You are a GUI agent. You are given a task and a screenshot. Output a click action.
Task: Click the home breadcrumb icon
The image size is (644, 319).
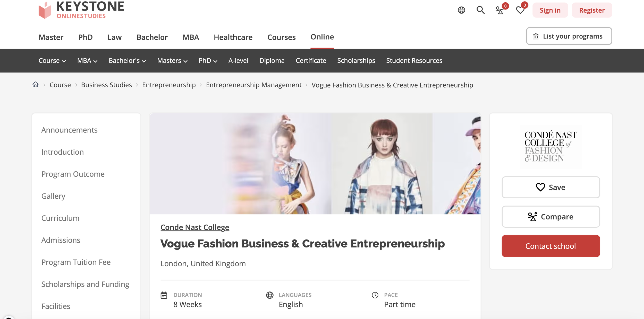point(35,85)
